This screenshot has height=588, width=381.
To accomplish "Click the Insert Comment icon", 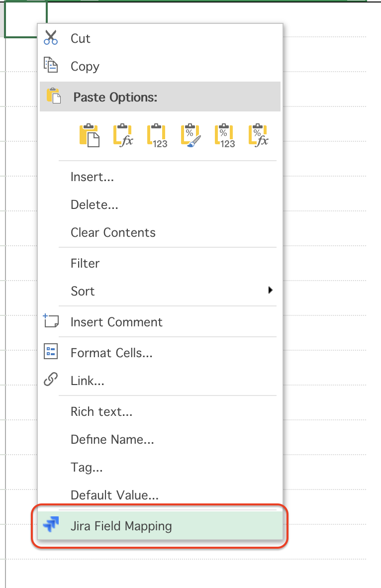I will coord(50,321).
